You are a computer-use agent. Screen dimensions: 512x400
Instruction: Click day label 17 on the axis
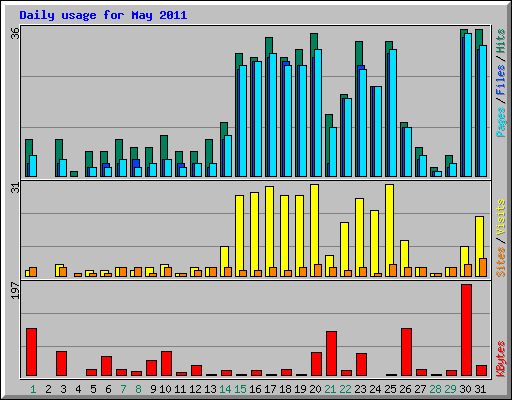click(x=270, y=389)
